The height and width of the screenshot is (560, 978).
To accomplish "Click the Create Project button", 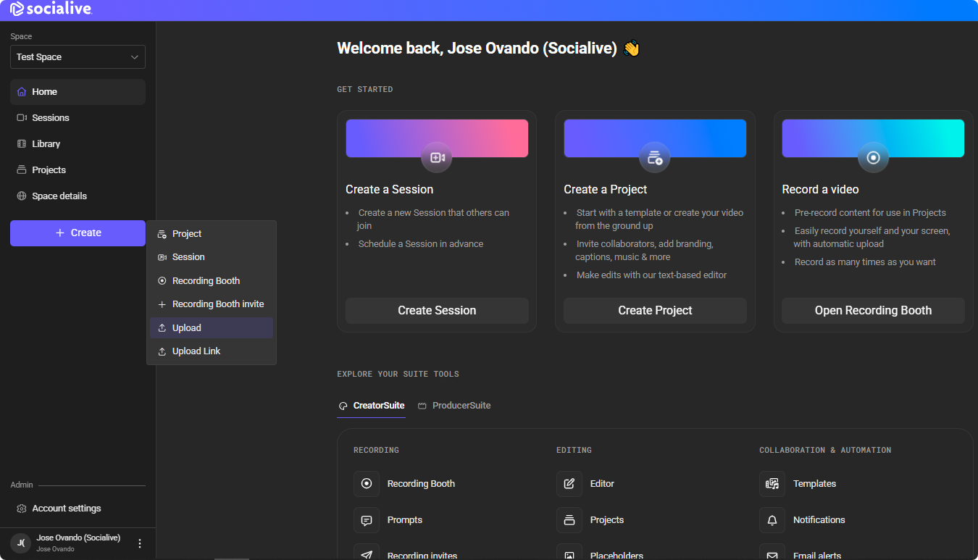I will coord(655,311).
